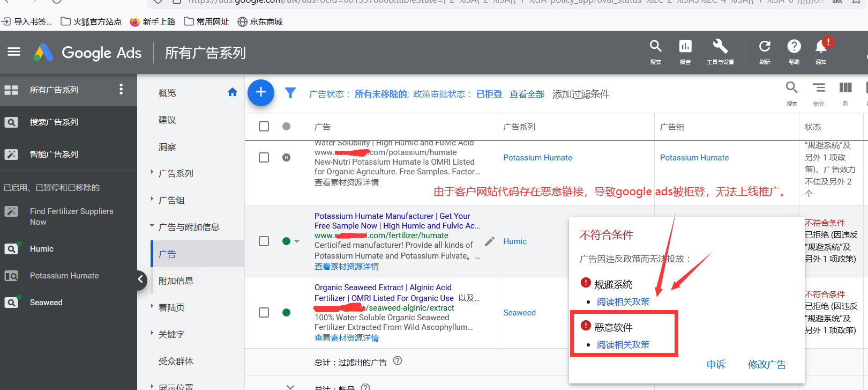Click 查看素材资源详情 for Seaweed ad
Screen dimensions: 868x390
click(x=347, y=337)
